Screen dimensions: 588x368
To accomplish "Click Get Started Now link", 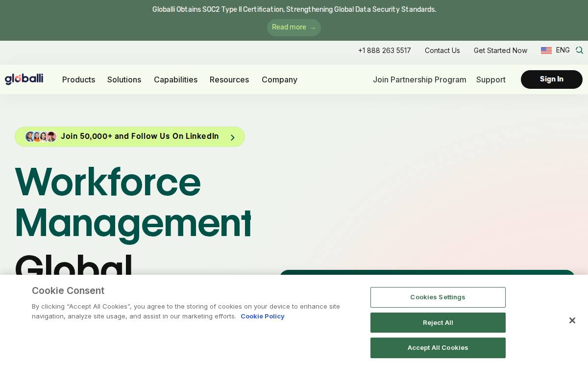I will click(500, 51).
